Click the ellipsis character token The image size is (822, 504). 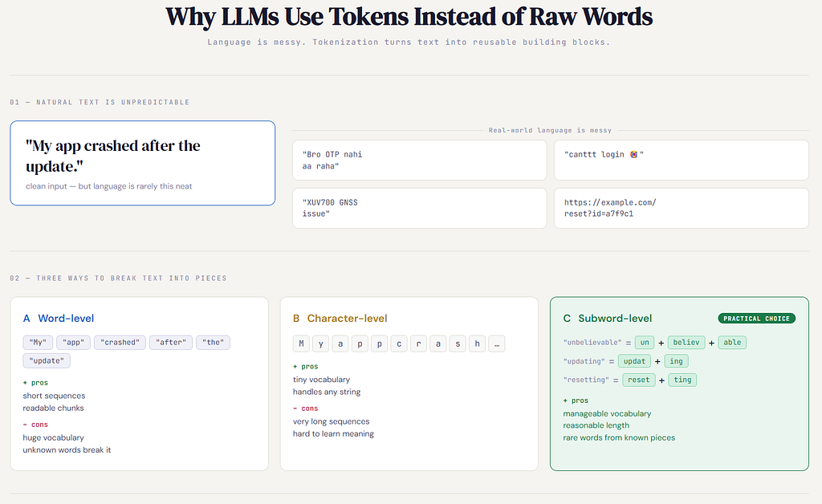click(x=496, y=343)
